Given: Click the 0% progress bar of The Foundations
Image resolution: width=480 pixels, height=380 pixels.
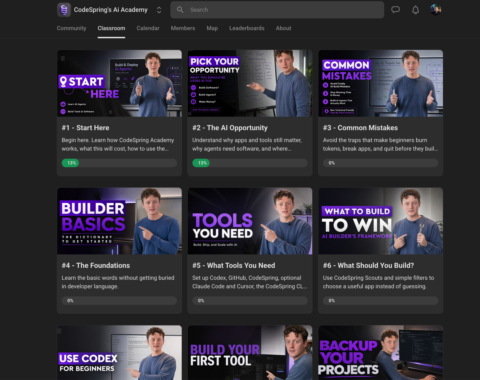Looking at the screenshot, I should click(x=119, y=300).
